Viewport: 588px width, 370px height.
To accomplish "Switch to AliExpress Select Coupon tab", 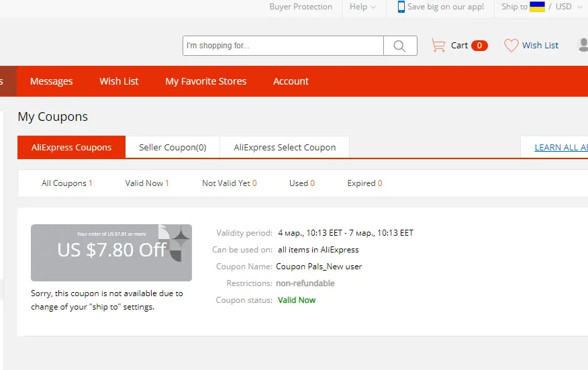I will [285, 147].
